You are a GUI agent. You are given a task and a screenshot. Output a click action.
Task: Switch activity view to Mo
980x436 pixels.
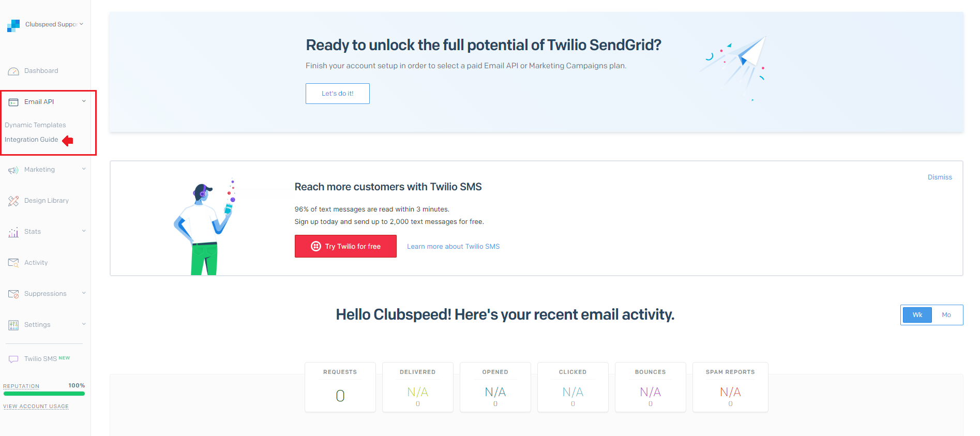tap(946, 315)
